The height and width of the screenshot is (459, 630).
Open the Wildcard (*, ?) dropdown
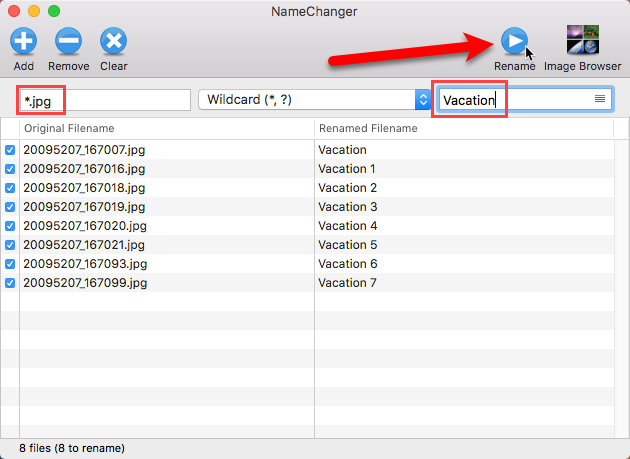(315, 100)
